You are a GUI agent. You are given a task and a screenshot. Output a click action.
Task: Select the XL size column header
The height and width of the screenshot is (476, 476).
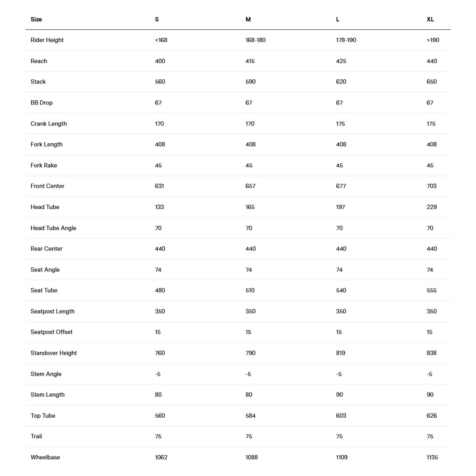coord(430,20)
